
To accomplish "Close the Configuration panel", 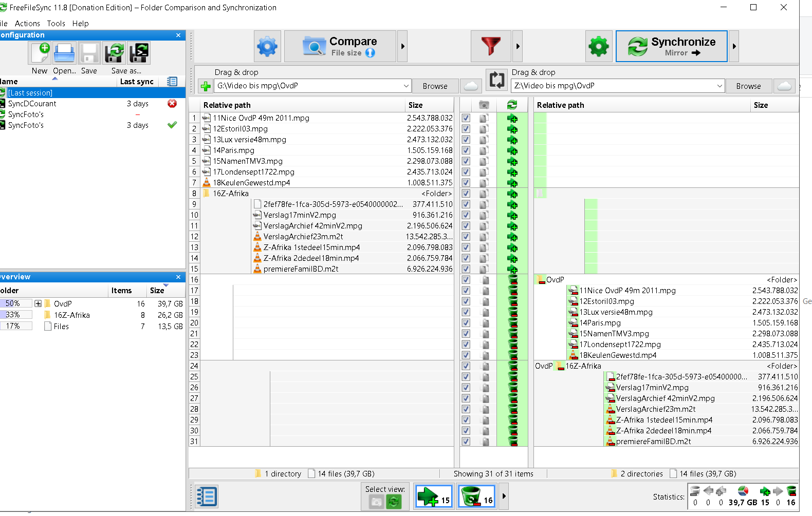I will tap(178, 35).
